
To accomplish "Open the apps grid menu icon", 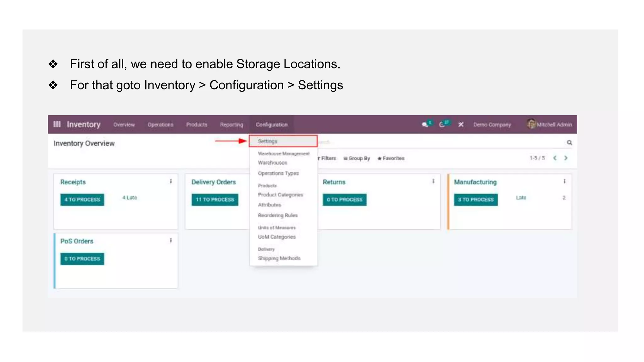I will (x=57, y=124).
